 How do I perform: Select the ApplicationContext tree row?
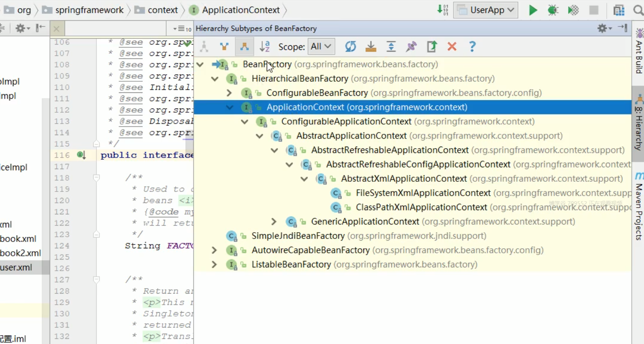tap(413, 107)
